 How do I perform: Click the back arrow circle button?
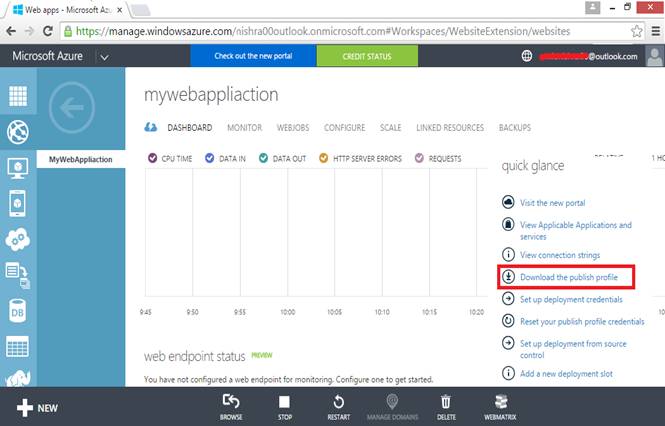pyautogui.click(x=72, y=108)
